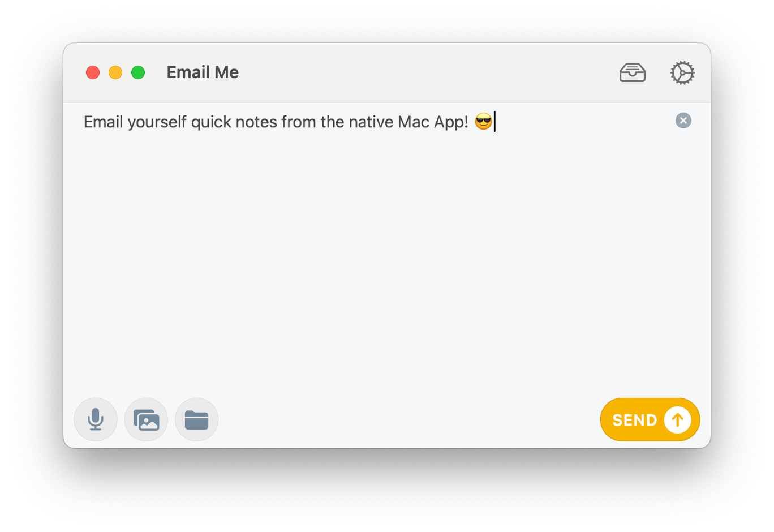This screenshot has width=774, height=532.
Task: Zoom the window using the green button
Action: [x=137, y=72]
